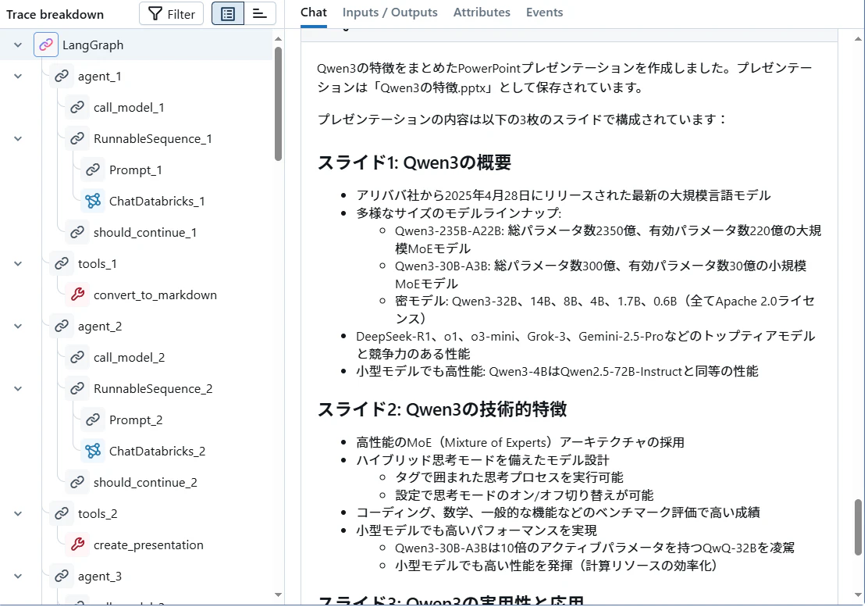Open the Events tab
Viewport: 868px width, 607px height.
(544, 12)
